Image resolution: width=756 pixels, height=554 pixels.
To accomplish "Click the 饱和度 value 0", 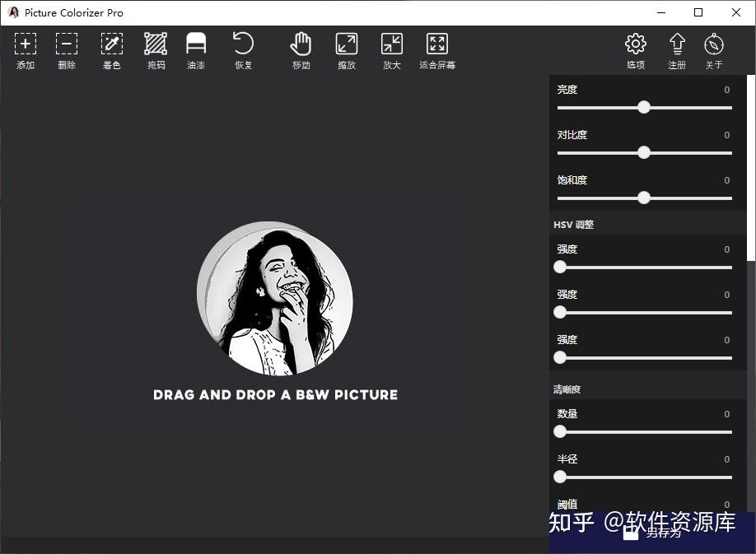I will point(726,180).
